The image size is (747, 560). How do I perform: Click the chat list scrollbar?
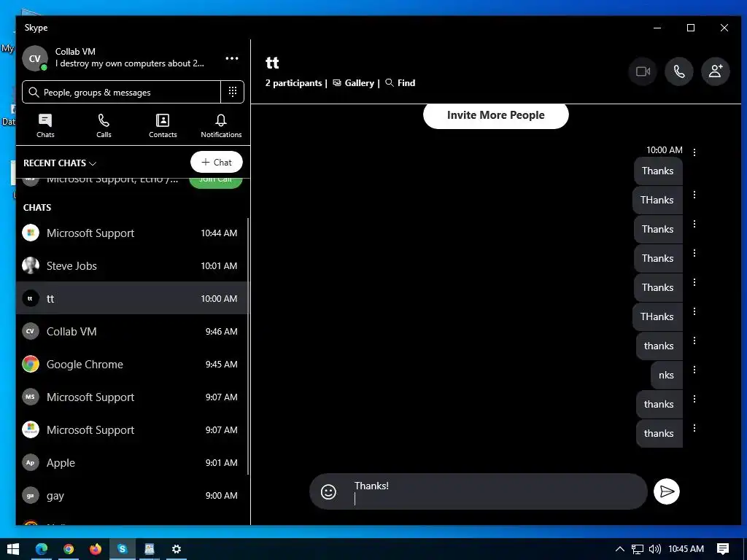point(248,346)
